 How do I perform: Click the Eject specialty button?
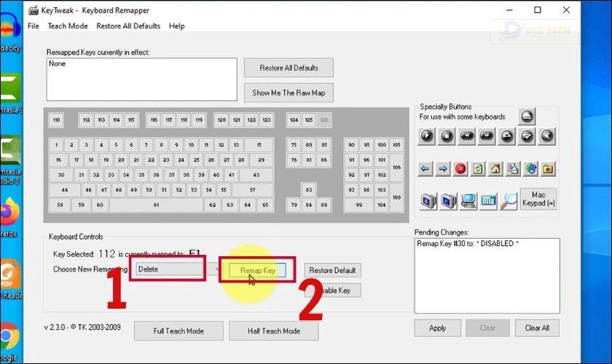point(527,116)
